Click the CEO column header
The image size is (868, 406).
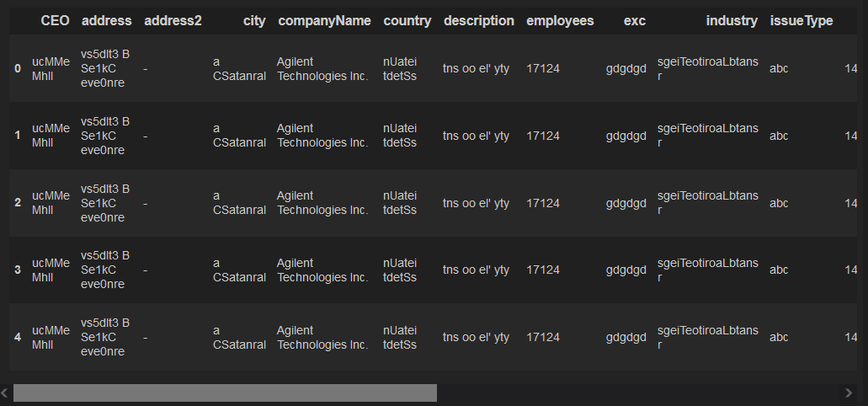point(55,21)
